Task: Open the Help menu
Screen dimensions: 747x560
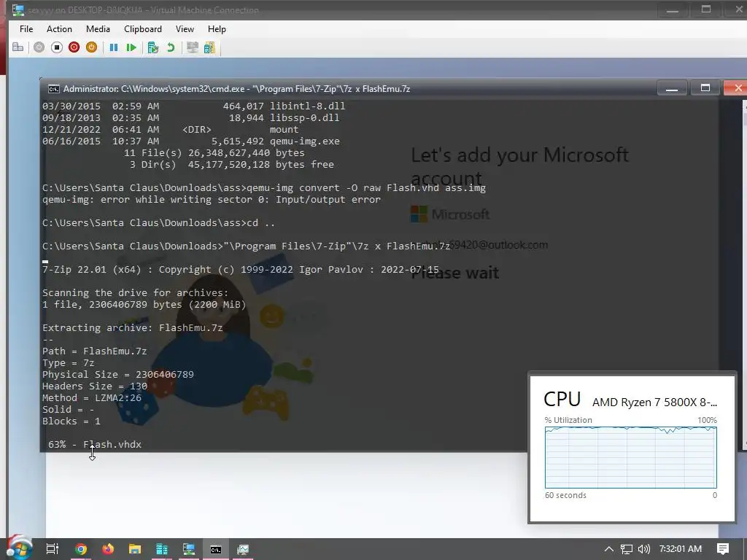Action: point(217,29)
